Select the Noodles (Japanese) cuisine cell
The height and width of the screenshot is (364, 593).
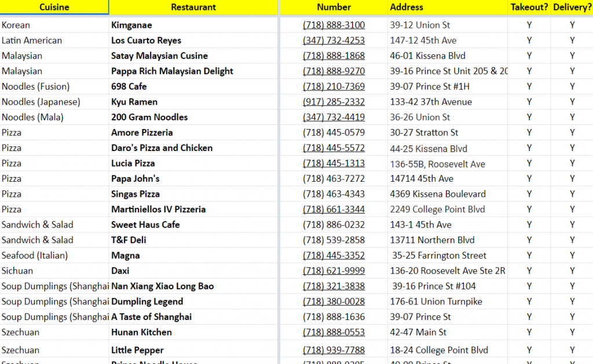click(x=54, y=102)
